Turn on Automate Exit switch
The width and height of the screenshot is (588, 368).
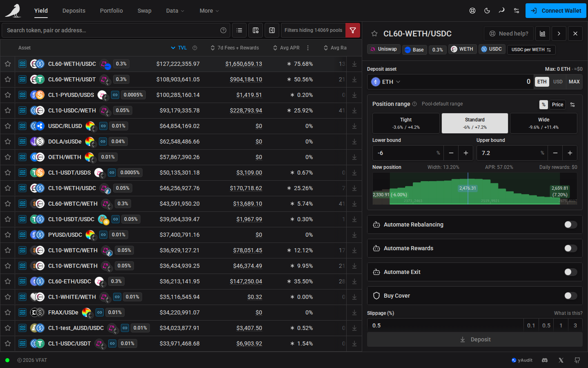tap(571, 272)
